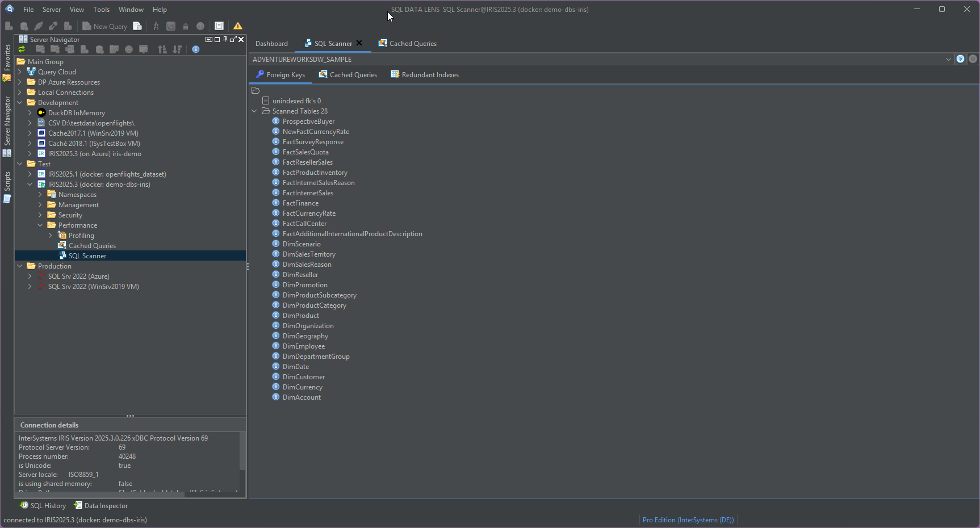Click the Connection details horizontal scrollbar
This screenshot has width=980, height=528.
99,495
